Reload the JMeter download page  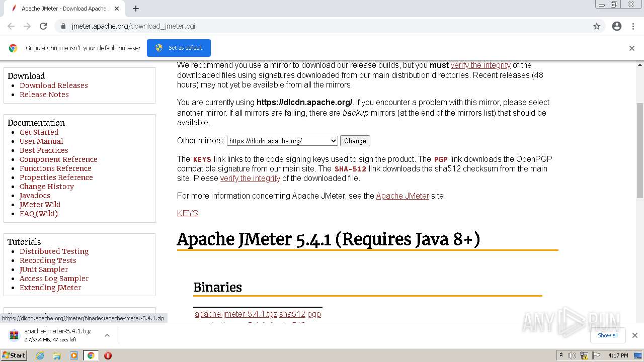43,26
